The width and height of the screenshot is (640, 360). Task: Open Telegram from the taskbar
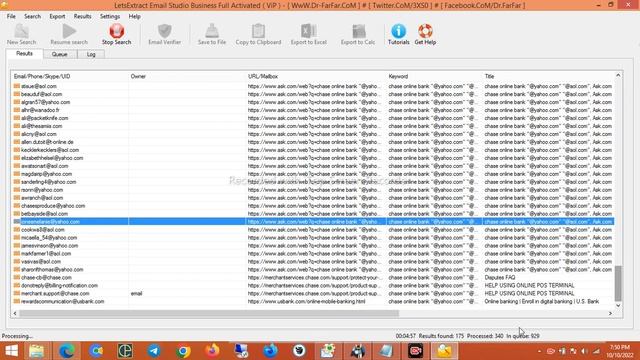coord(154,351)
